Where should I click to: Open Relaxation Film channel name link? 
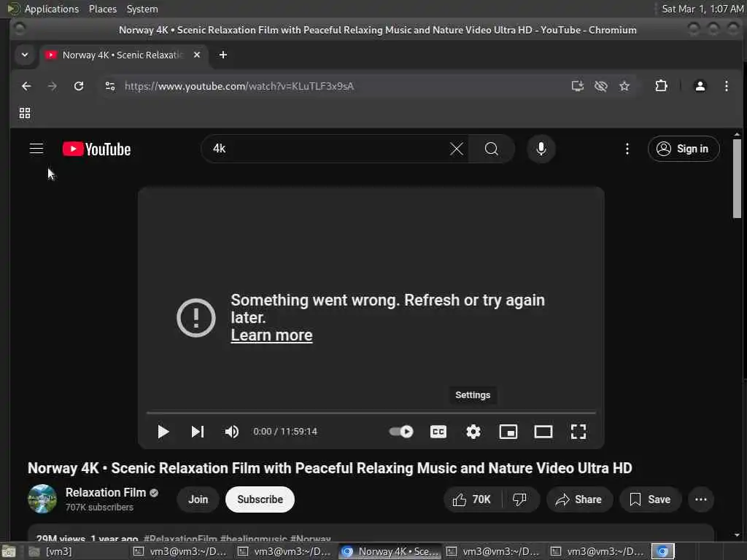[x=106, y=492]
